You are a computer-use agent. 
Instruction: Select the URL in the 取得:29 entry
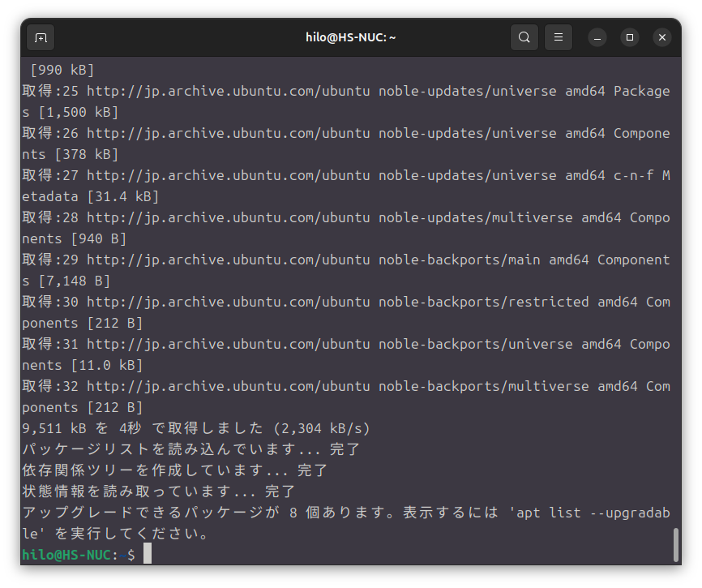[229, 260]
